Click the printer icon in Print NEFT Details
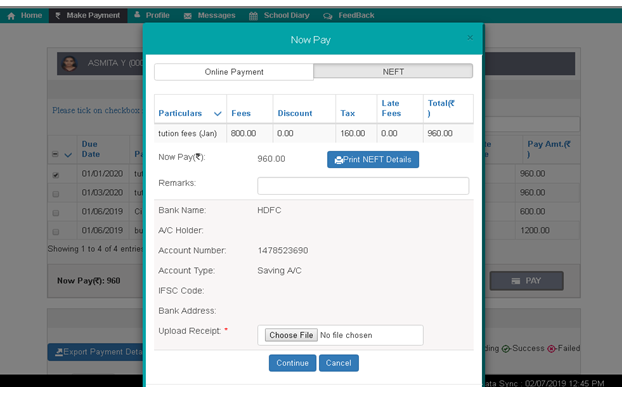Image resolution: width=622 pixels, height=396 pixels. [x=339, y=160]
